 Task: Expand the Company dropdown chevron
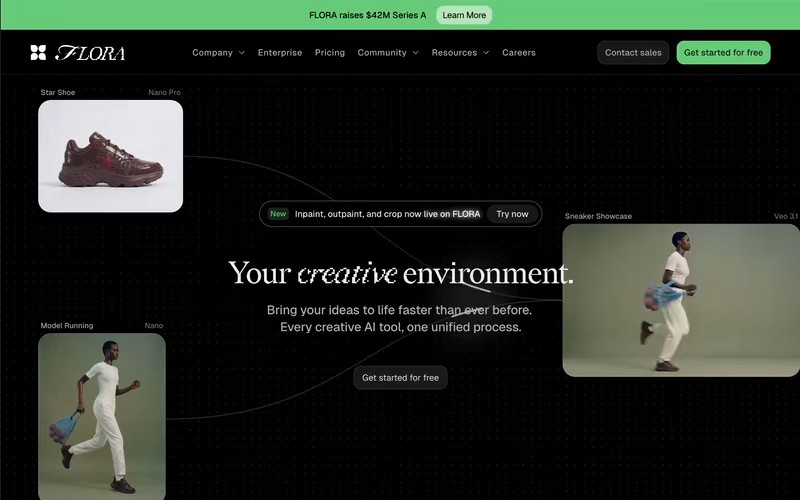tap(242, 53)
